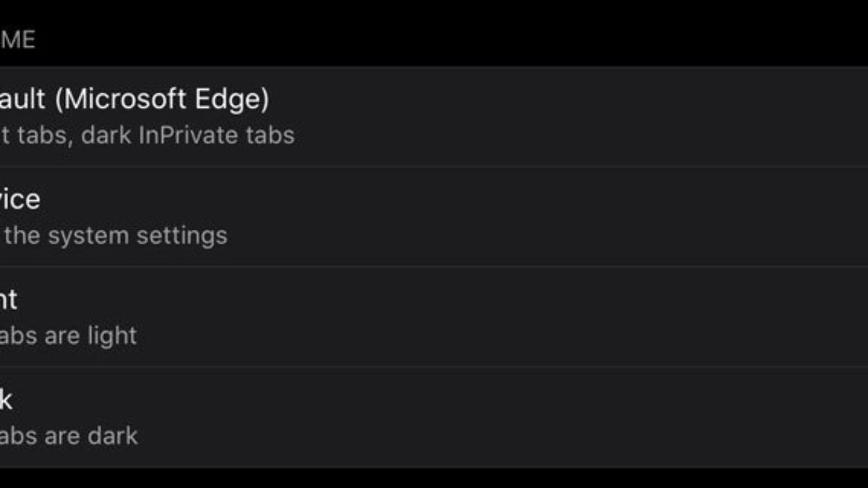Image resolution: width=868 pixels, height=488 pixels.
Task: Choose the Device theme option
Action: [x=20, y=199]
